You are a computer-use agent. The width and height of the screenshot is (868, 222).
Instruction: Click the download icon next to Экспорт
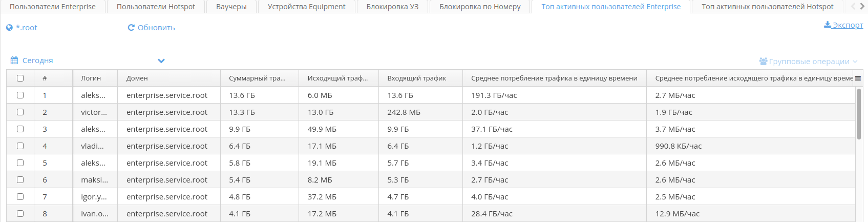click(827, 25)
